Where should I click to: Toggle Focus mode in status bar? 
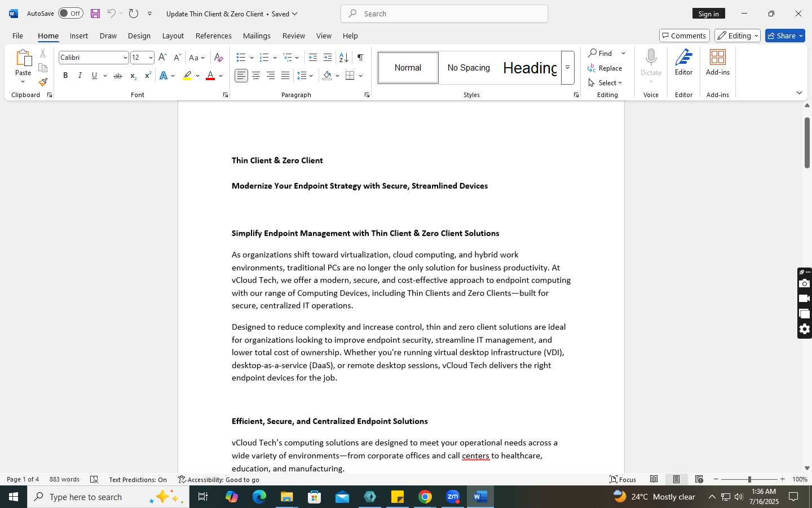623,479
